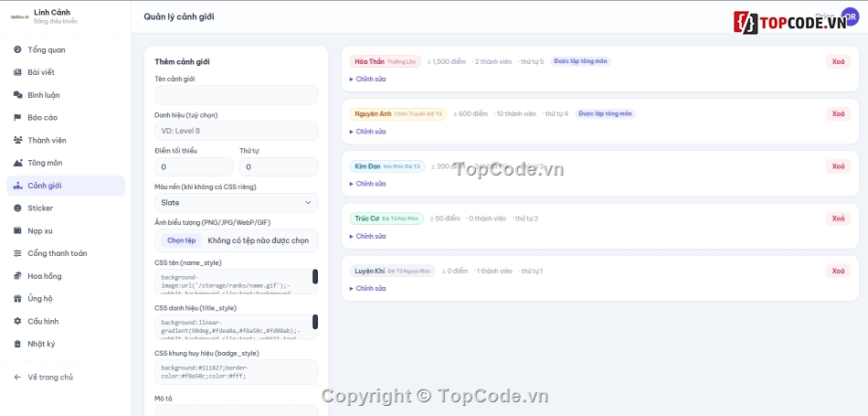Open the Màu nền Slate dropdown
The width and height of the screenshot is (868, 416).
pos(237,203)
